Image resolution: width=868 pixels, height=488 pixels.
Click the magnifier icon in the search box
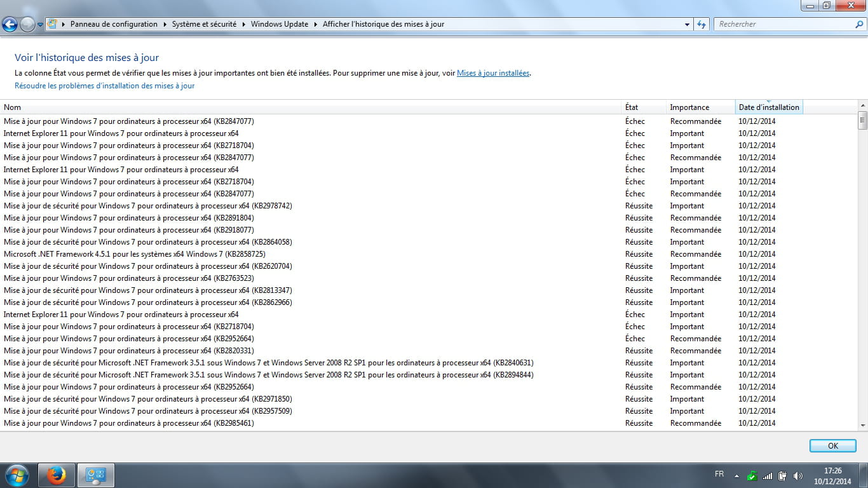pos(860,24)
